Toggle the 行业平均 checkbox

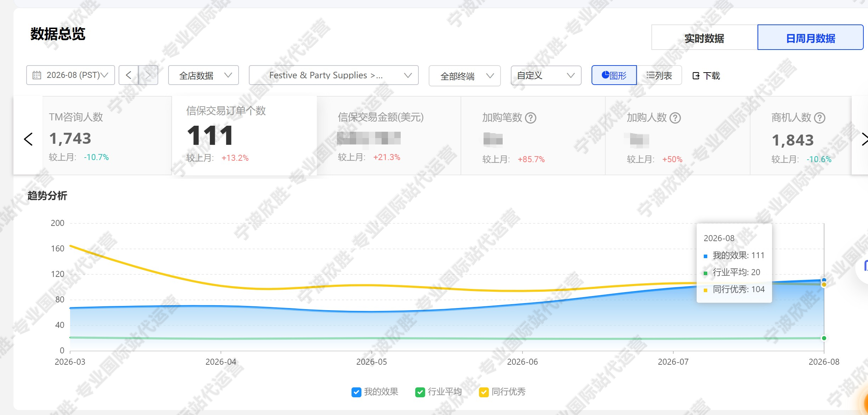[x=420, y=392]
